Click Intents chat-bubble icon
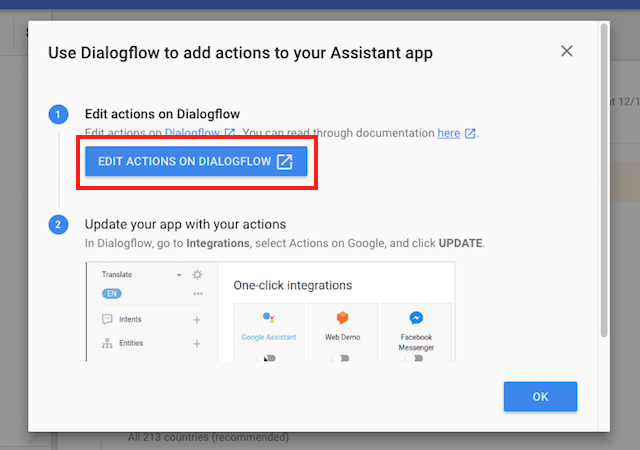Screen dimensions: 640x450 (107, 319)
